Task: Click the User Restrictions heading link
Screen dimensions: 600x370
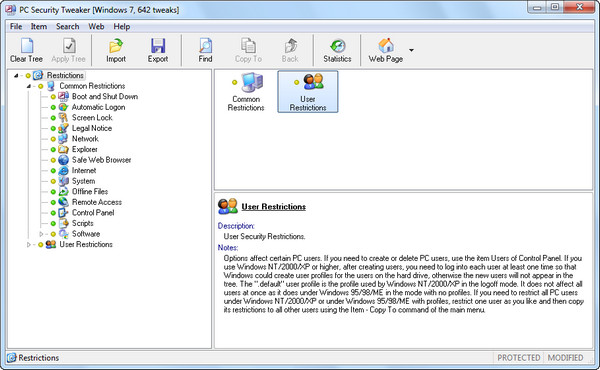Action: pos(274,207)
